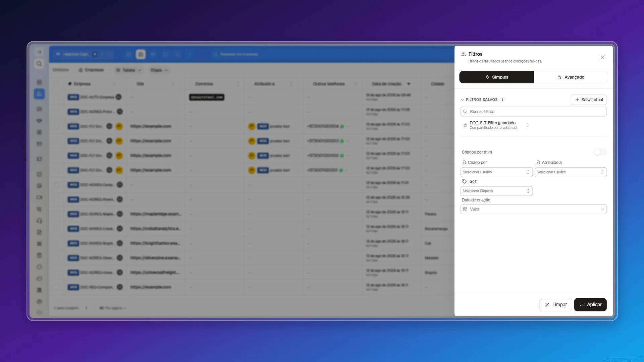Close the Filtros panel

pos(602,57)
